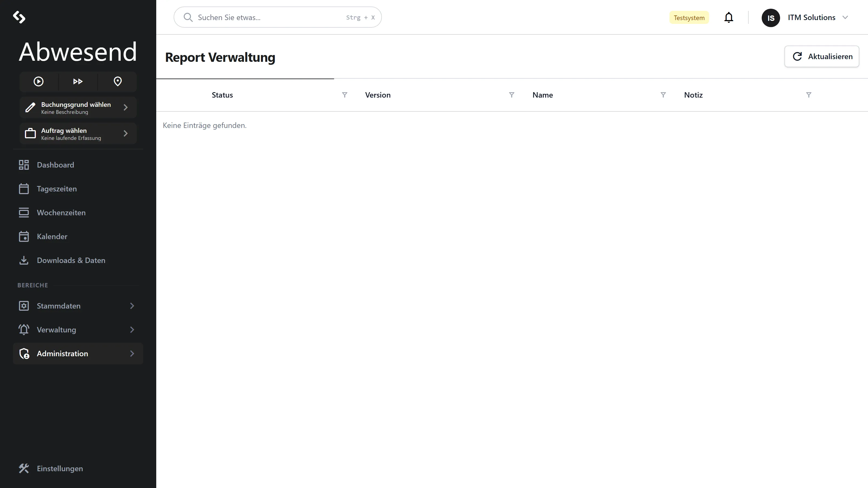Screen dimensions: 868x488
Task: Open notifications bell
Action: point(729,17)
